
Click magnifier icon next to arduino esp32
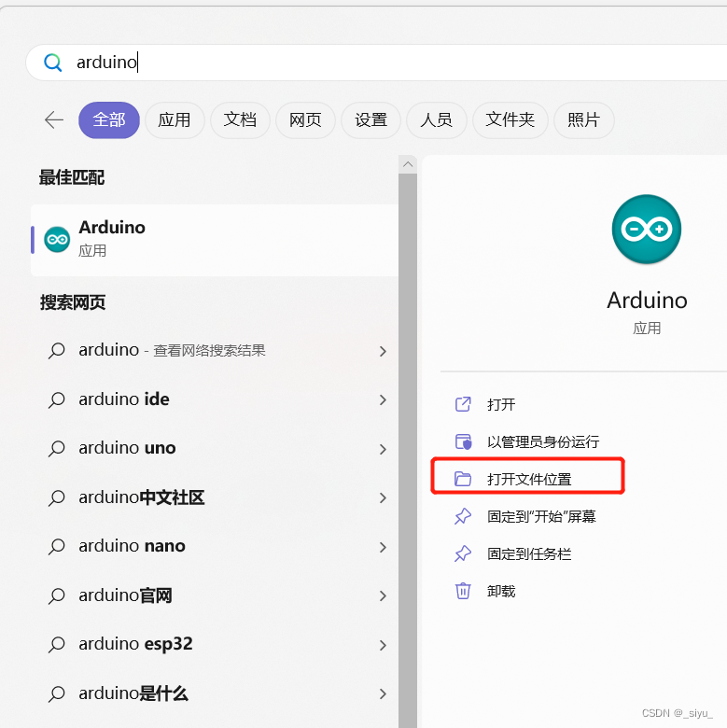[x=57, y=644]
